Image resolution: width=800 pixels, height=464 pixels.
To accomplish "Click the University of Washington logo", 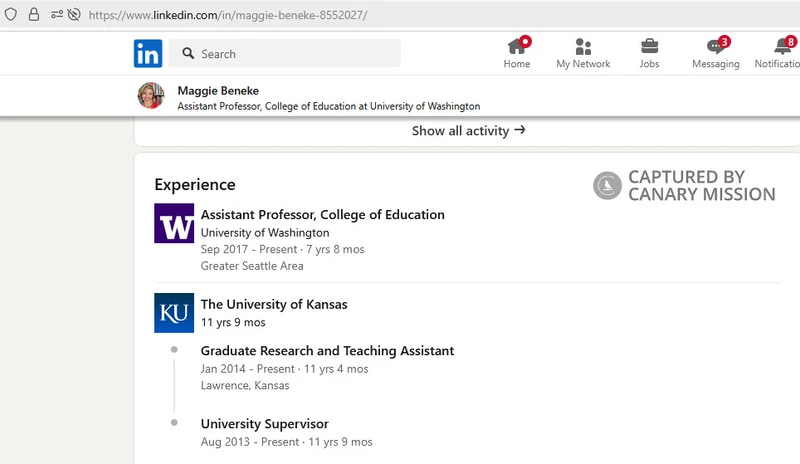I will (174, 223).
